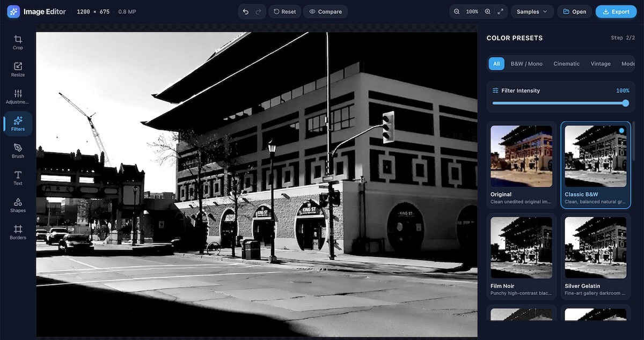Switch to the B&W / Mono tab
Screen dimensions: 644x340
point(526,64)
